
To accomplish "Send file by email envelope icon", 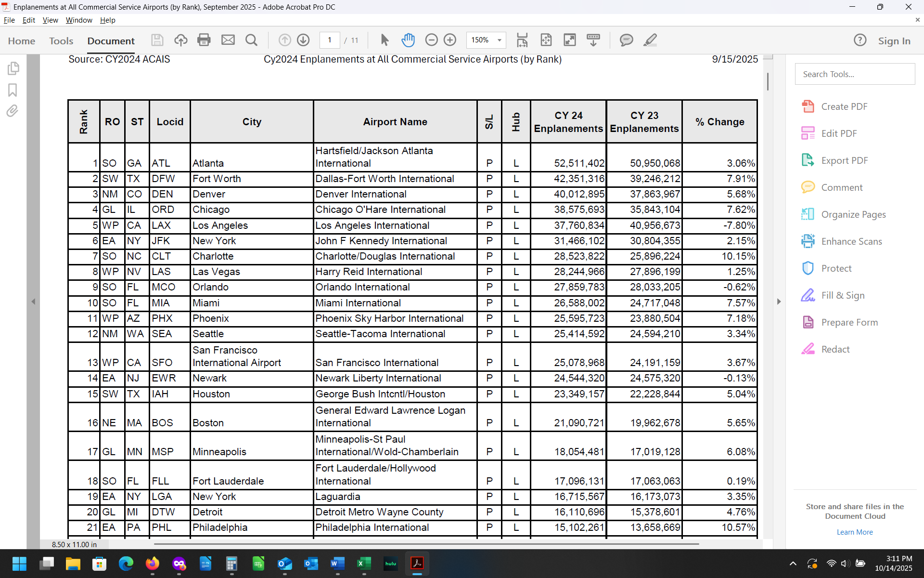I will (x=228, y=40).
